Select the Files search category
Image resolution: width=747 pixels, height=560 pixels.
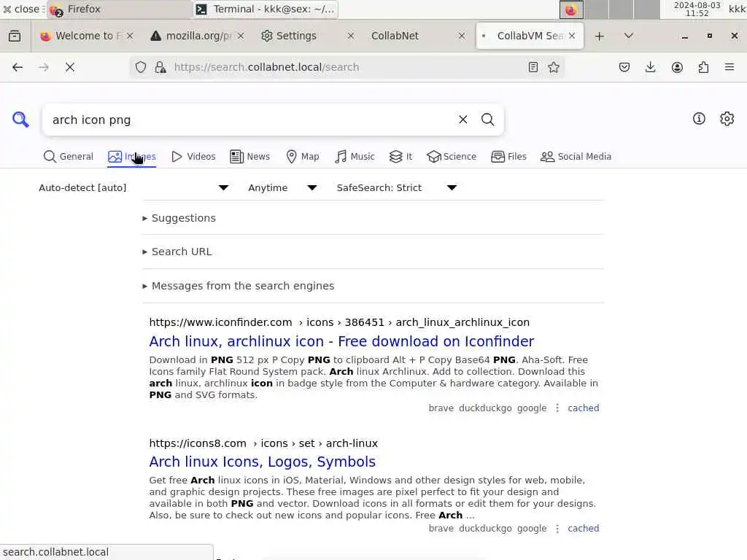pos(508,157)
